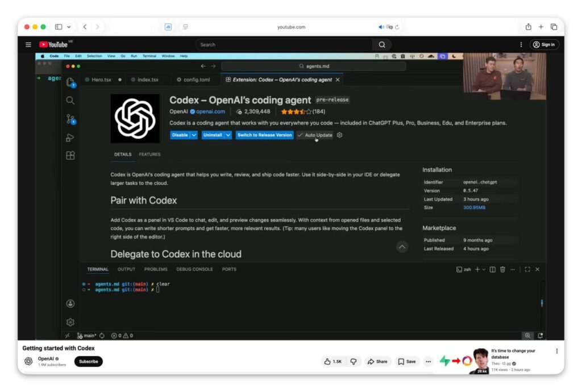582x392 pixels.
Task: Open the Source Control view in the sidebar
Action: pos(70,118)
